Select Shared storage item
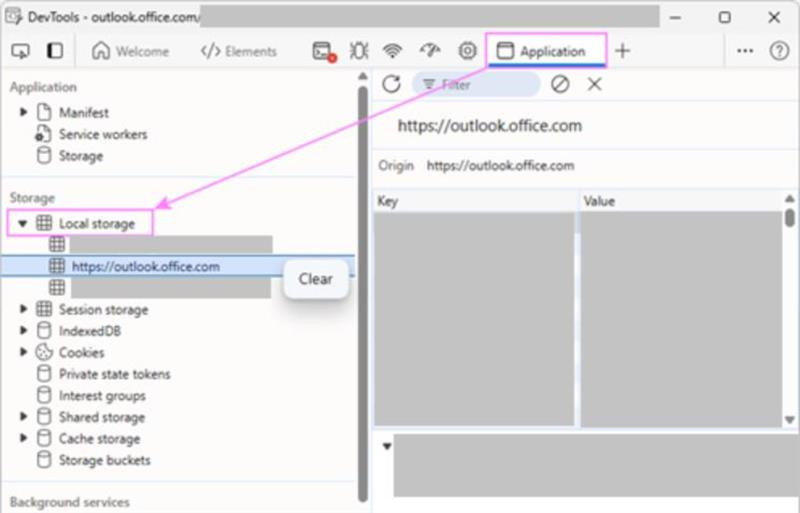 tap(102, 417)
